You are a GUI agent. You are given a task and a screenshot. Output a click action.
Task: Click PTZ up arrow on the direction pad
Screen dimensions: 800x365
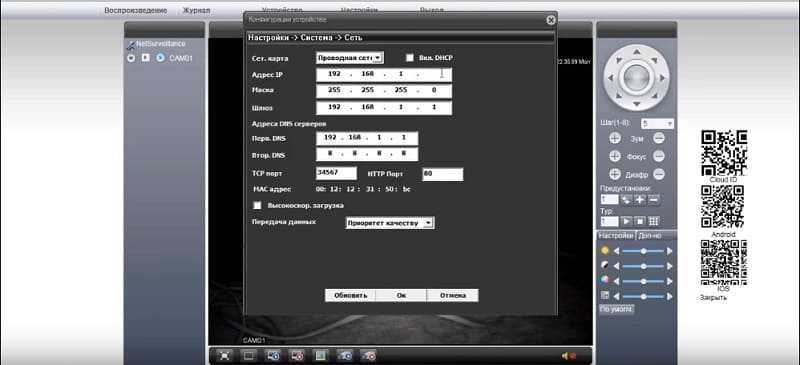(636, 52)
